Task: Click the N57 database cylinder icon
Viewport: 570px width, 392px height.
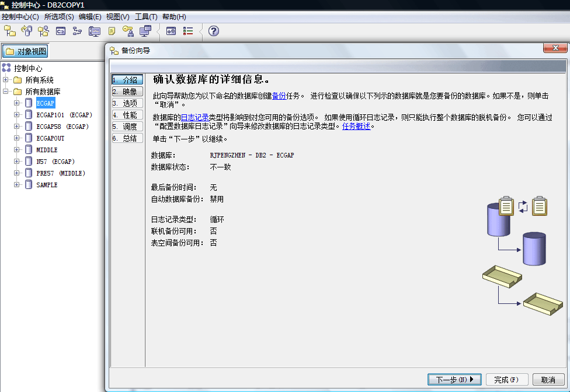Action: (29, 161)
